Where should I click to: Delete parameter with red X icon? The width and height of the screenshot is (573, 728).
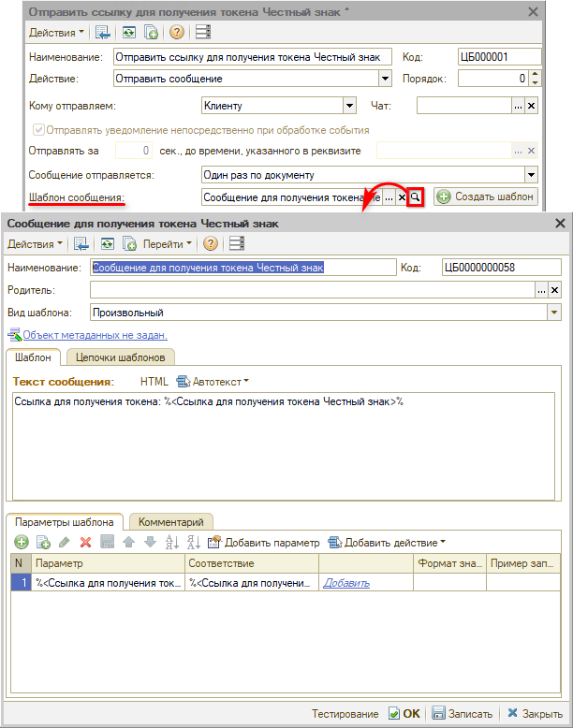85,542
